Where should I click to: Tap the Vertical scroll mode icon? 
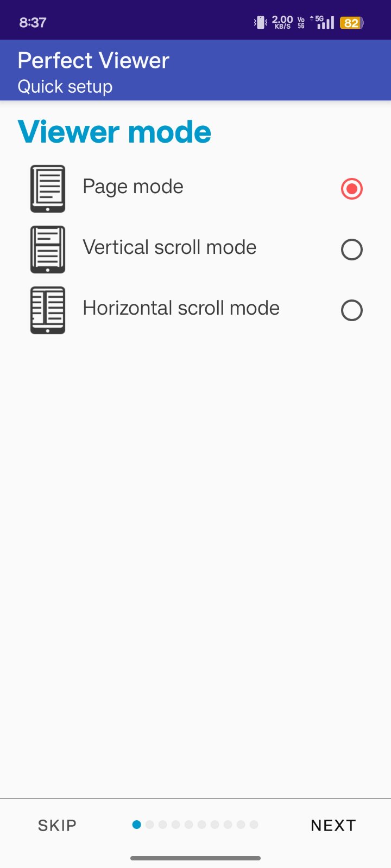click(x=48, y=250)
